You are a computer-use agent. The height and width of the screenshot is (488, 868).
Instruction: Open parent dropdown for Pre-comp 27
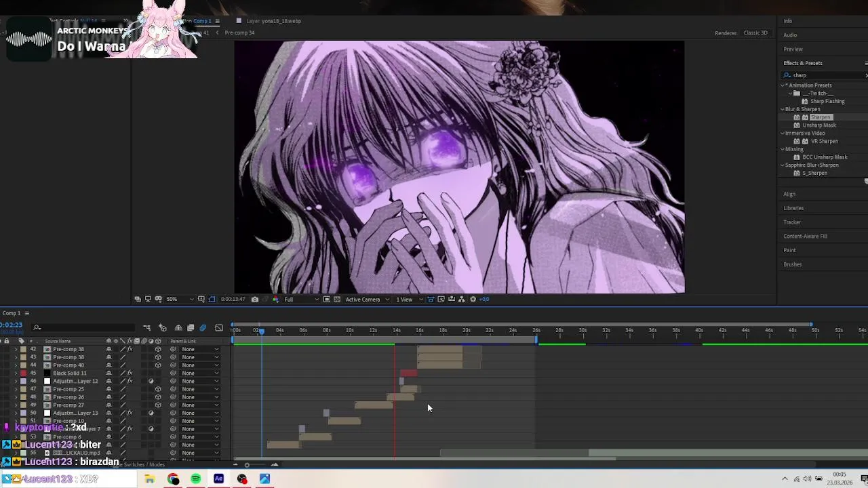200,405
